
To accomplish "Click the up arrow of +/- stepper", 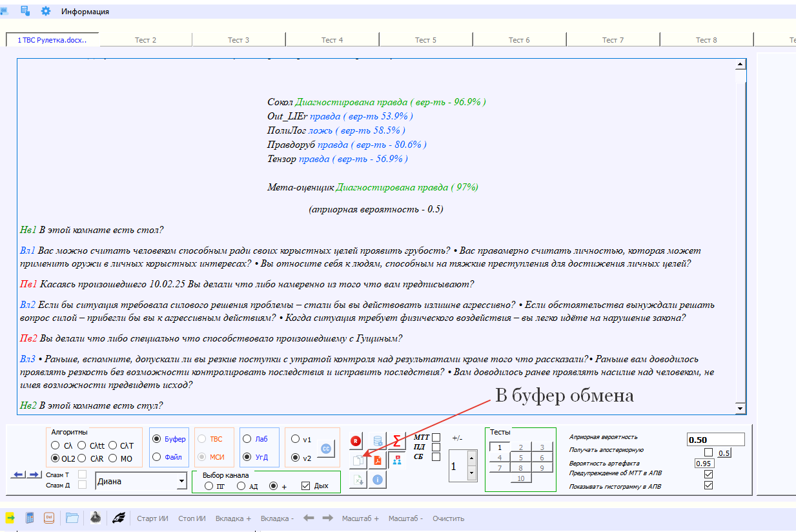I will (471, 458).
